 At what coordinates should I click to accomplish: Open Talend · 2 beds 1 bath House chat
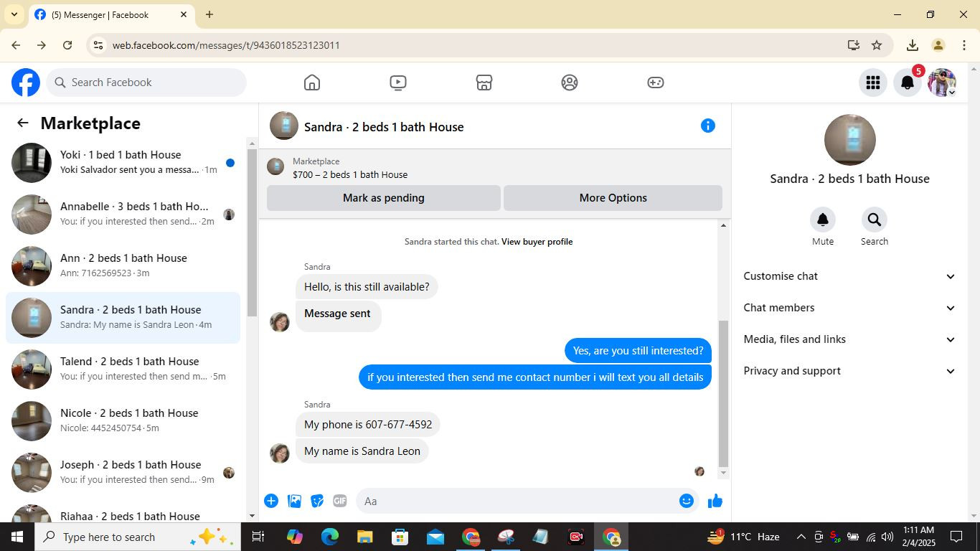(123, 369)
